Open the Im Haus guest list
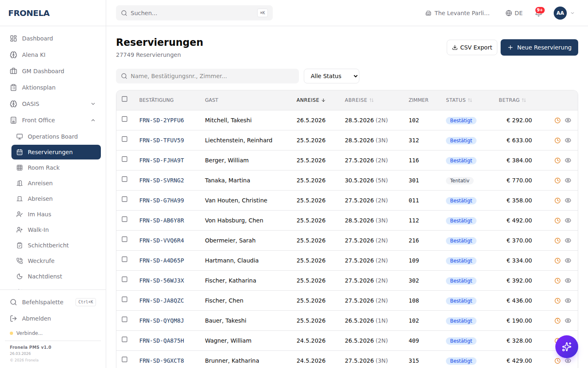Image resolution: width=588 pixels, height=368 pixels. 39,214
